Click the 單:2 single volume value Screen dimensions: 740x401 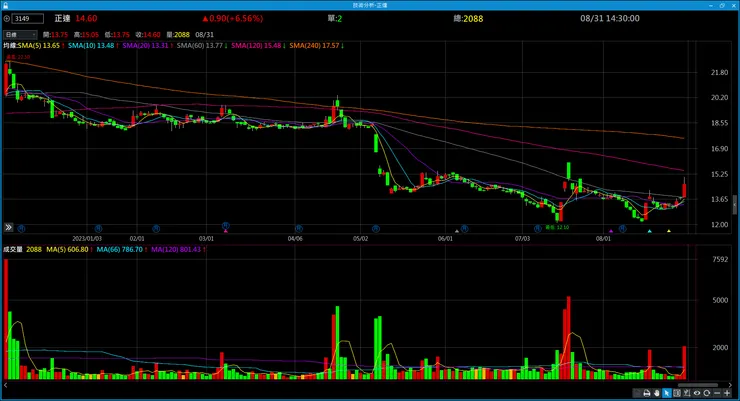[335, 19]
